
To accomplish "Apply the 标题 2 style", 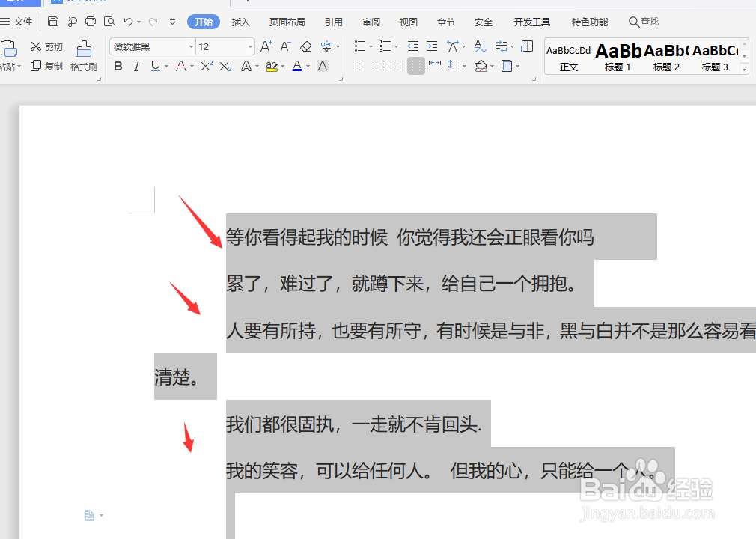I will coord(666,57).
